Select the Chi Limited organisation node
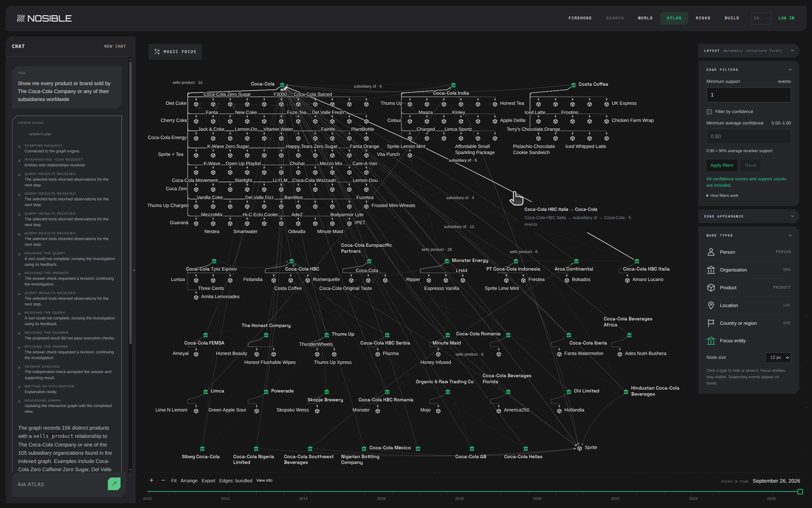This screenshot has width=812, height=508. pos(569,392)
